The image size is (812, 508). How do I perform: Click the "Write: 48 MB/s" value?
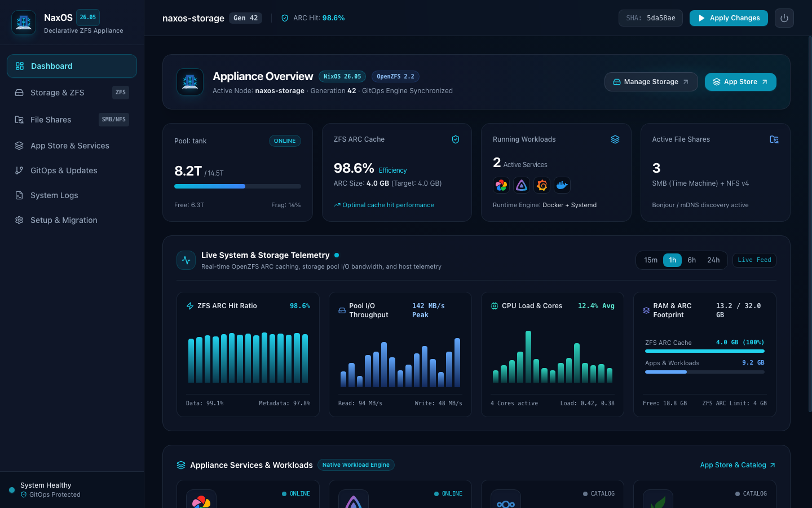click(439, 404)
